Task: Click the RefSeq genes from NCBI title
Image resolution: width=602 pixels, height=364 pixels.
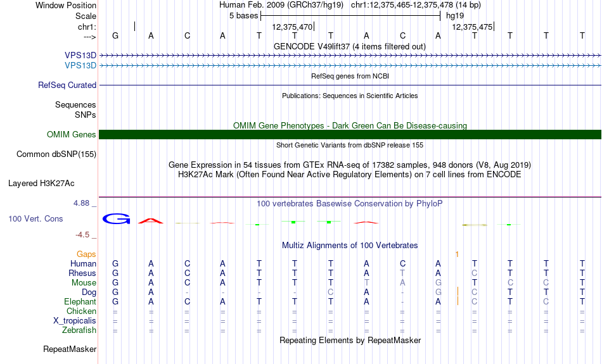Action: pos(350,76)
